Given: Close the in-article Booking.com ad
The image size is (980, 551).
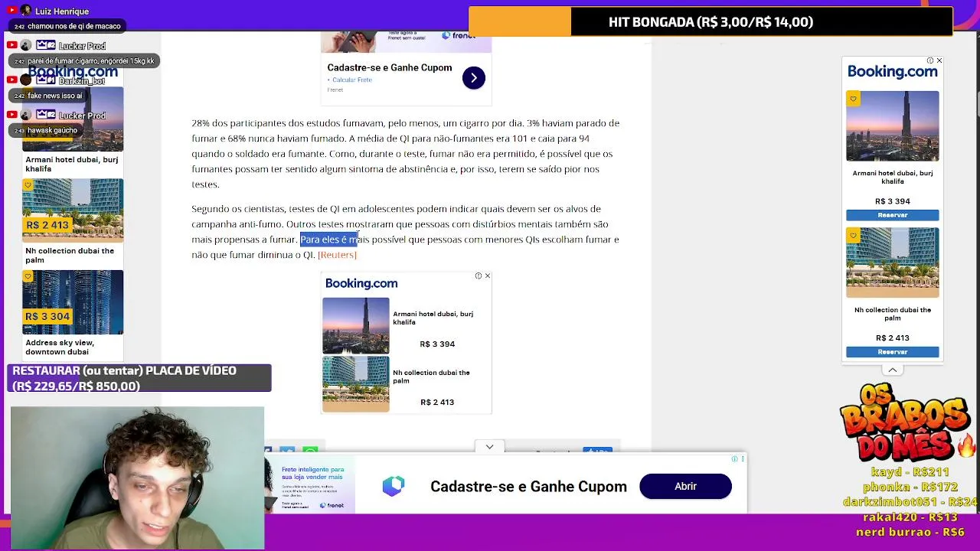Looking at the screenshot, I should [x=487, y=276].
